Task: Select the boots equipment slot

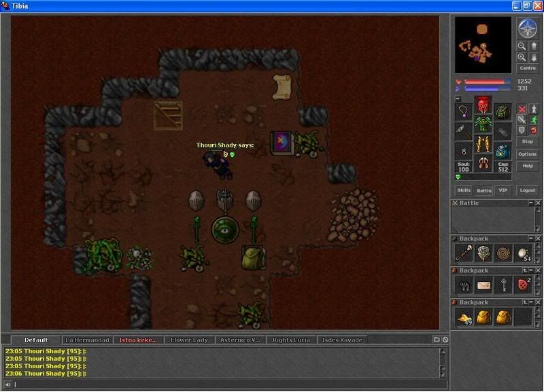Action: pyautogui.click(x=483, y=163)
